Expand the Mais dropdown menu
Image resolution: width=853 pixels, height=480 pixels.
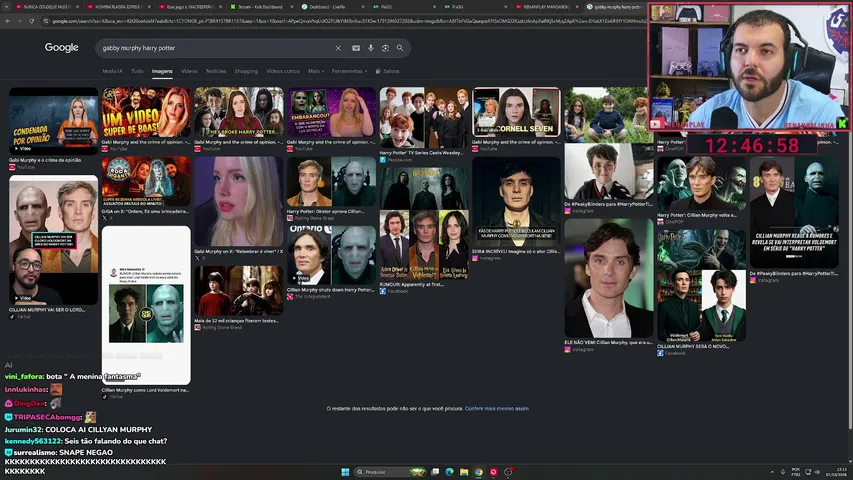(x=316, y=71)
